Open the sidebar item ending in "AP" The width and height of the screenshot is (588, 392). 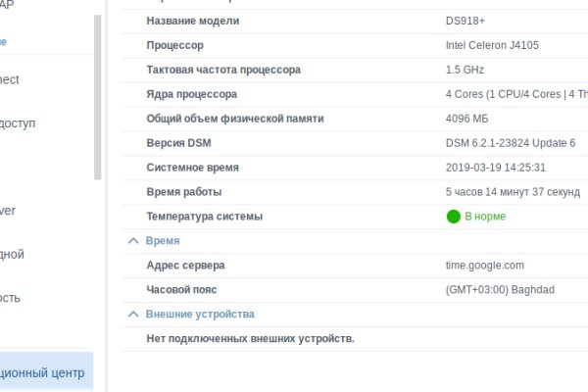click(8, 5)
